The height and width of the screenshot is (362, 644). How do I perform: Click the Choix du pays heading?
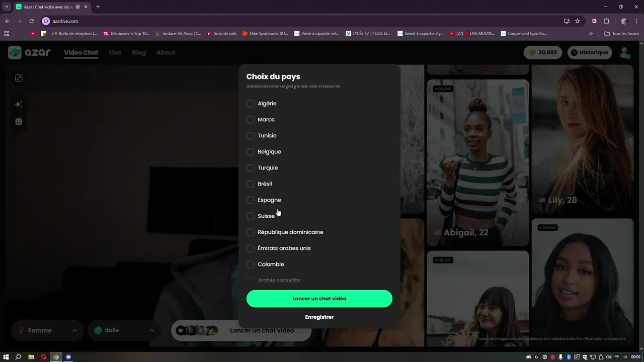pos(273,77)
